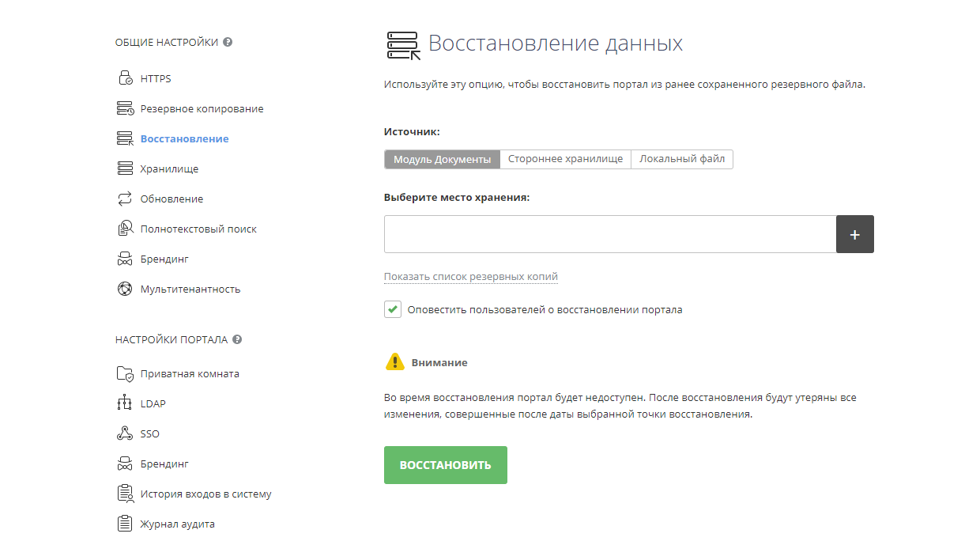Open the Восстановление menu item
Image resolution: width=980 pixels, height=560 pixels.
tap(185, 138)
